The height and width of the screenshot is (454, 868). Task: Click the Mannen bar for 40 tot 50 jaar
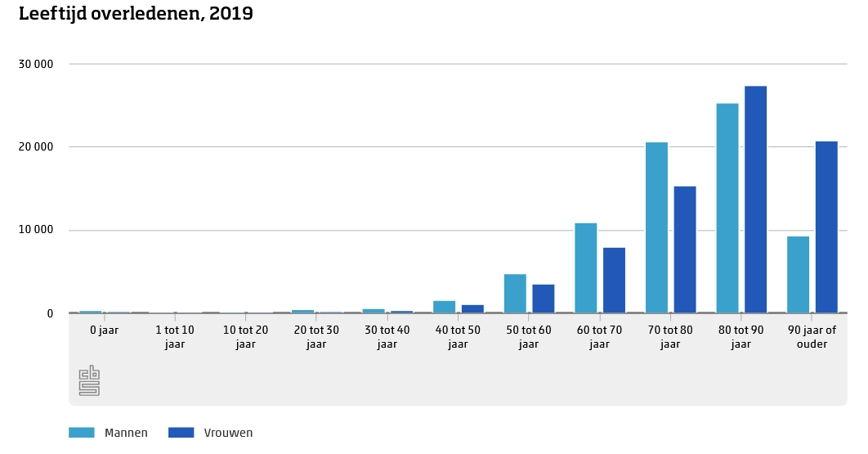(x=444, y=307)
